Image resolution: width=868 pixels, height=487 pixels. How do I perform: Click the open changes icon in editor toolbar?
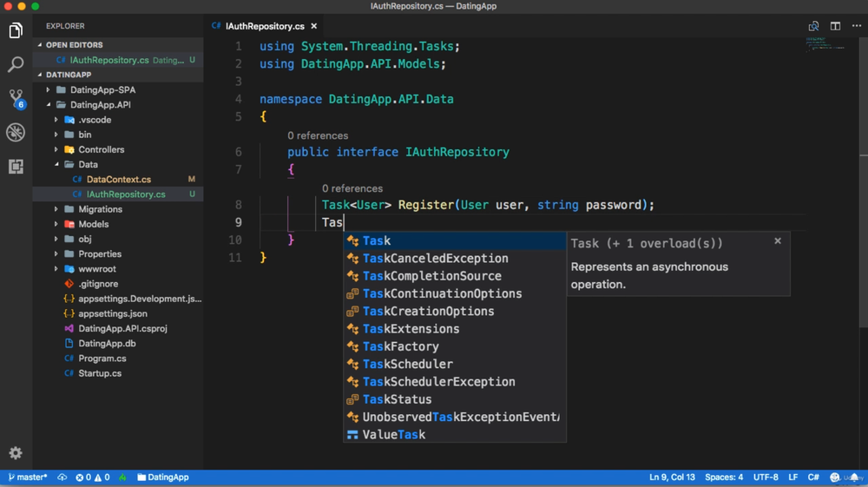[813, 26]
